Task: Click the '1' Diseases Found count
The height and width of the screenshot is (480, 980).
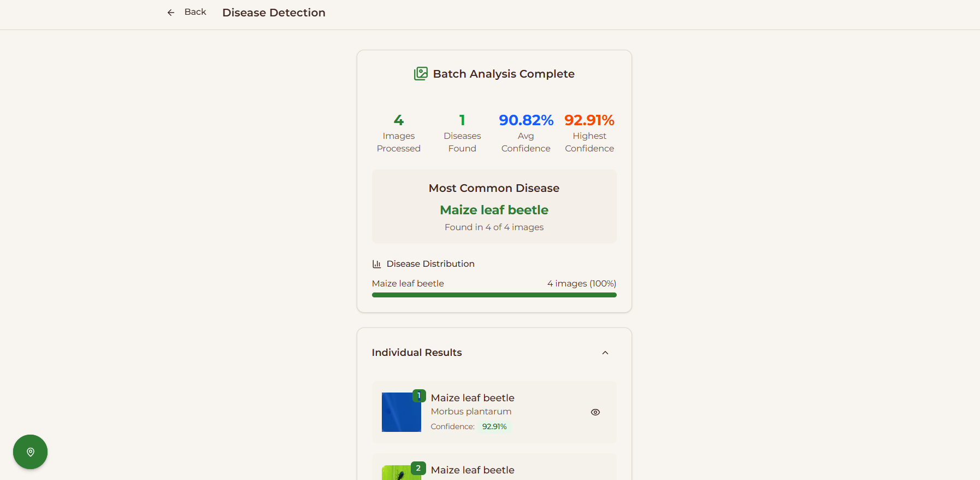Action: pyautogui.click(x=462, y=120)
